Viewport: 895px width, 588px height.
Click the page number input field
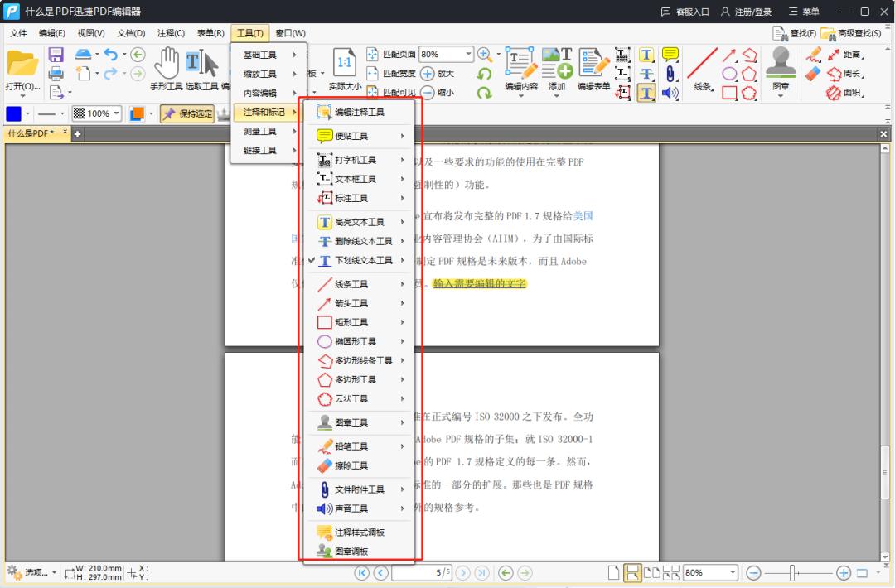[x=421, y=572]
